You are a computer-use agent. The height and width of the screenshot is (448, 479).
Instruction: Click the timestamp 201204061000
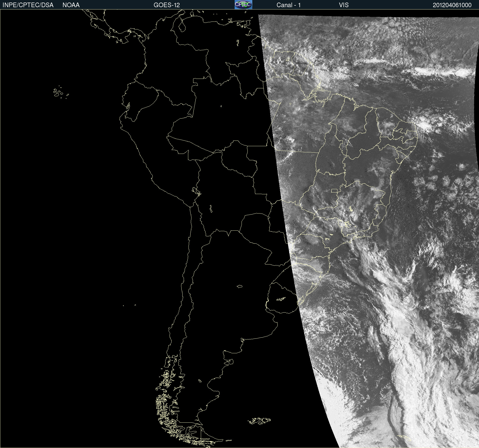coord(452,5)
